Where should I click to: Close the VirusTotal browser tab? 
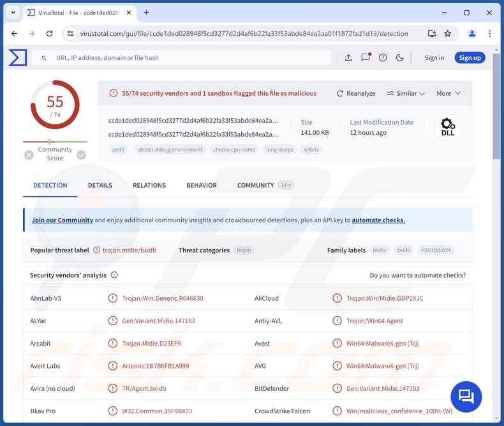tap(129, 13)
